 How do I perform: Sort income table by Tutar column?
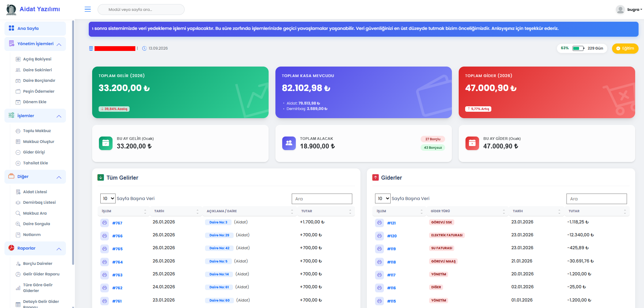pyautogui.click(x=350, y=211)
